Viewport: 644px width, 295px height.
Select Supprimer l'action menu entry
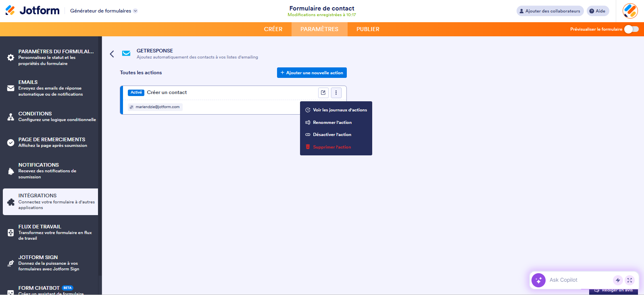[336, 147]
